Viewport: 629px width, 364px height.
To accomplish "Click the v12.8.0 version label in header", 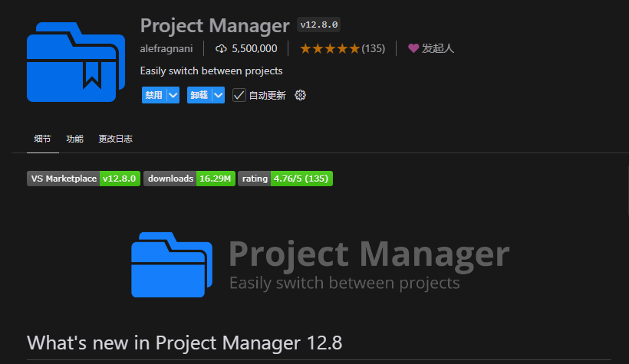I will click(x=318, y=25).
